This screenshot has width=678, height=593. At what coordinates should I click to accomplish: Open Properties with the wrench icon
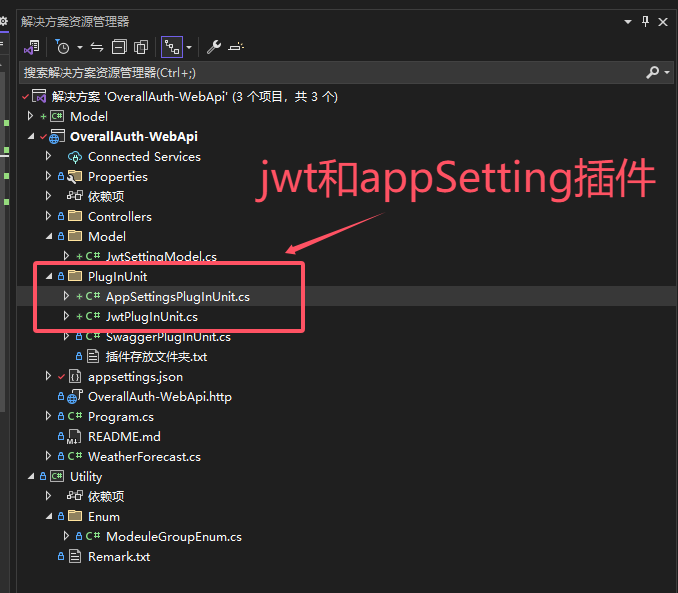pyautogui.click(x=214, y=47)
